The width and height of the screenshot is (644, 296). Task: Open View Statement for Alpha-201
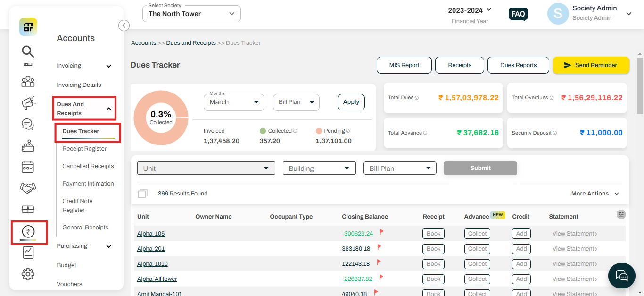(x=574, y=249)
